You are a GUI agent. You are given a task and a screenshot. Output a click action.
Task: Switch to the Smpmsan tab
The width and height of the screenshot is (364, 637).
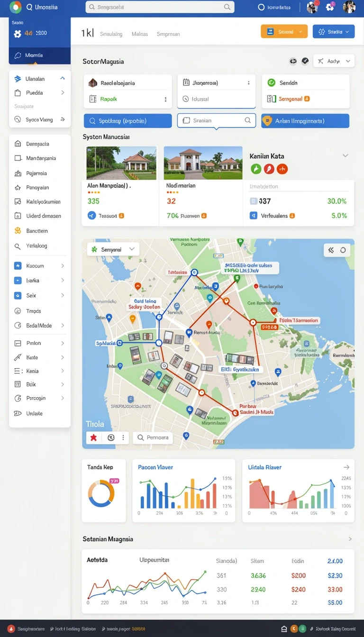(x=168, y=34)
